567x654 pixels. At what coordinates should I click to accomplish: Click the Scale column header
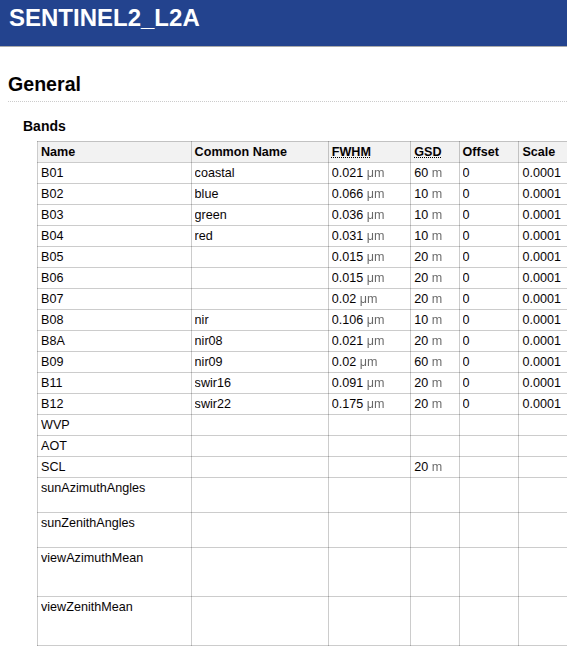point(539,152)
